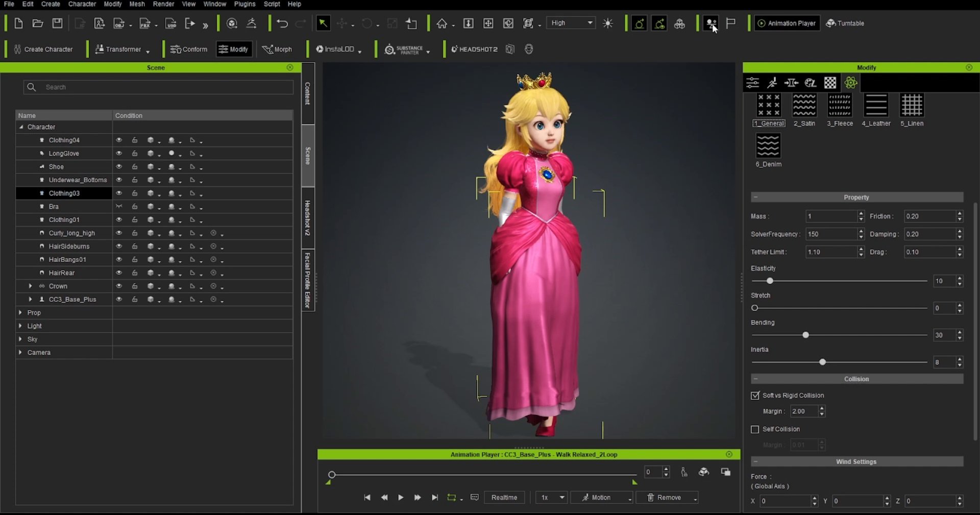Open the File menu

[9, 4]
